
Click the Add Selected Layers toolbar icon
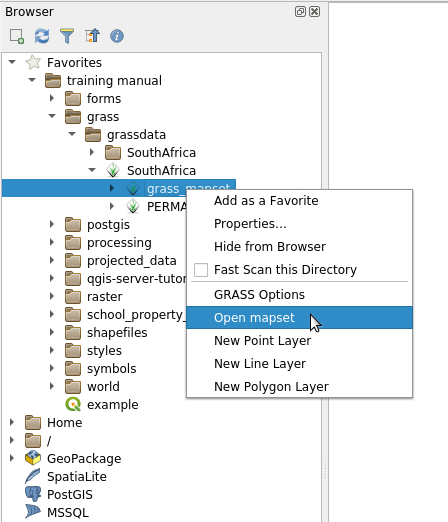pyautogui.click(x=17, y=36)
